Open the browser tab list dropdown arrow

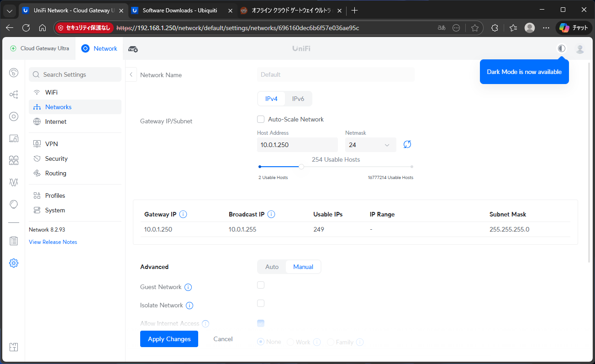click(10, 11)
